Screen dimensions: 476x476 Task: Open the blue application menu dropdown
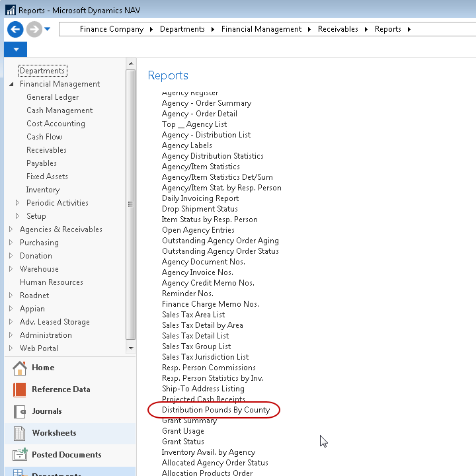(15, 50)
